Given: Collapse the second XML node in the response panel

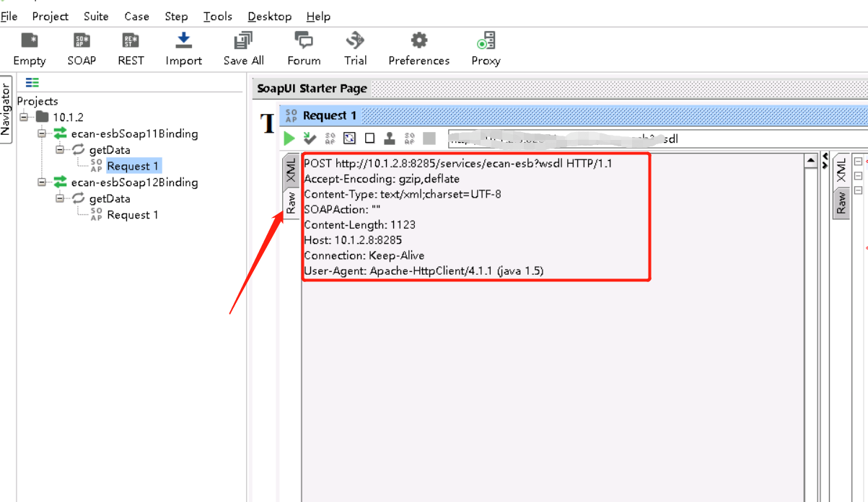Looking at the screenshot, I should (858, 176).
